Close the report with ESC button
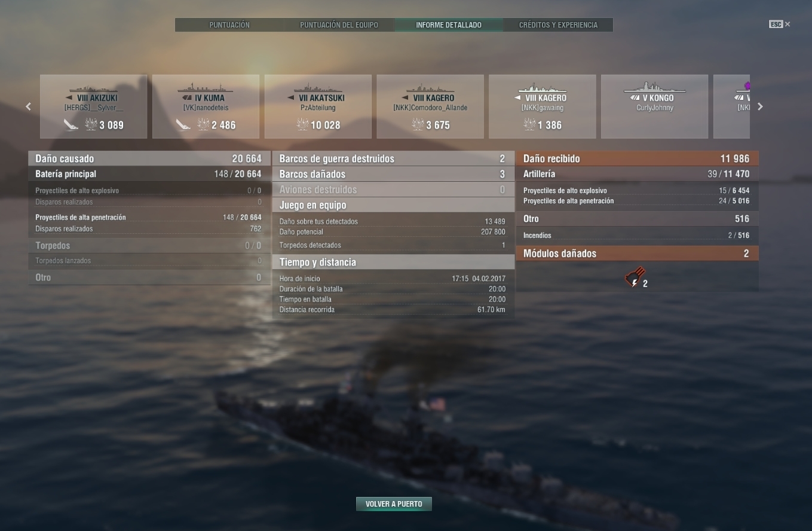The image size is (812, 531). pos(779,25)
